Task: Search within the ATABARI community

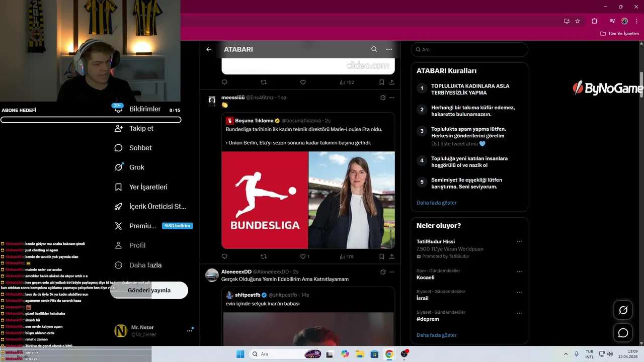Action: (374, 49)
